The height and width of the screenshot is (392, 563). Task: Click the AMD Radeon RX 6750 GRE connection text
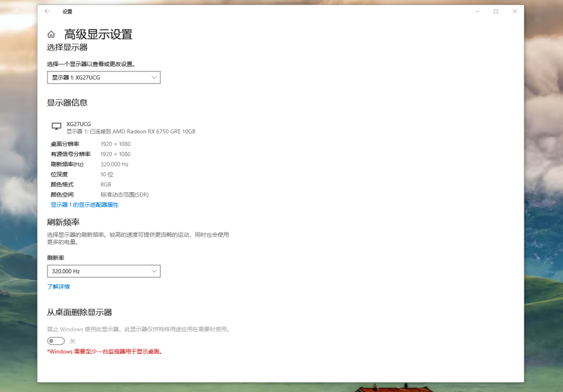tap(131, 132)
